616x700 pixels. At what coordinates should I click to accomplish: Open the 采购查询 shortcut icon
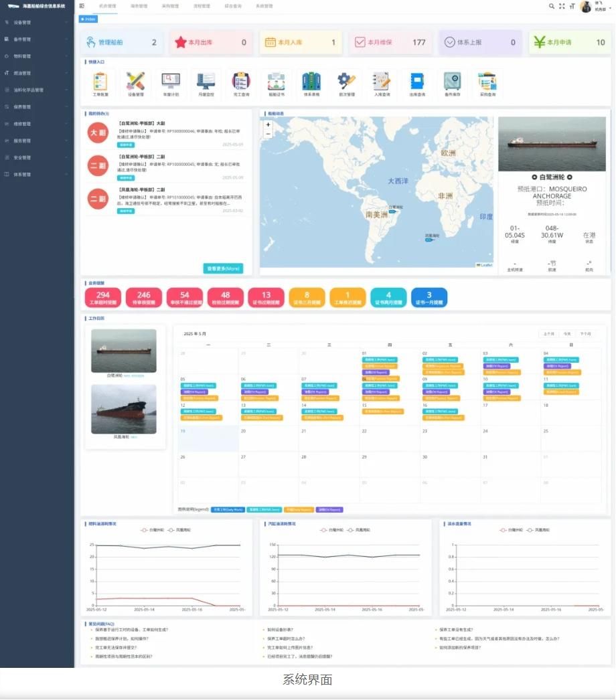(x=487, y=82)
